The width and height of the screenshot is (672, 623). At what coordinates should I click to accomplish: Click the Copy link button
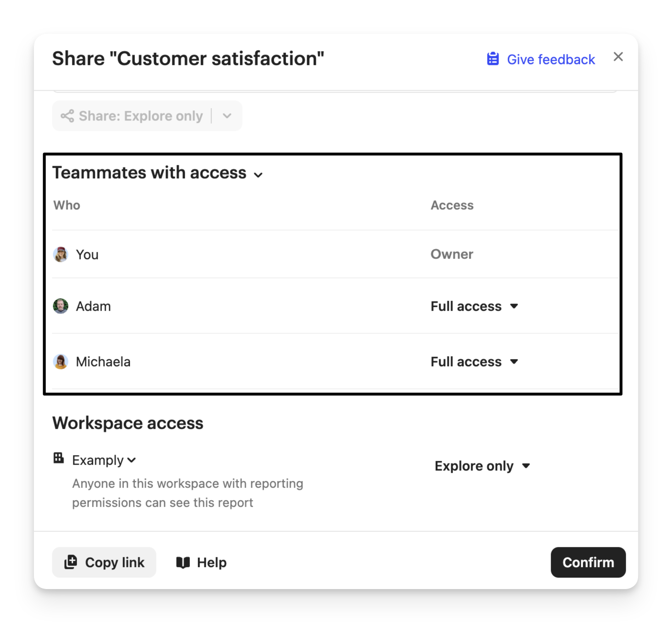(104, 562)
